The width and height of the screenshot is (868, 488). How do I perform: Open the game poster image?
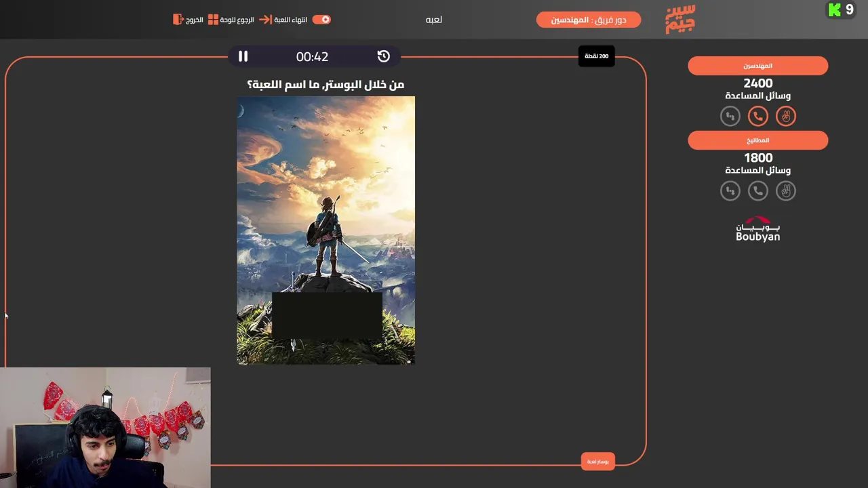point(326,230)
